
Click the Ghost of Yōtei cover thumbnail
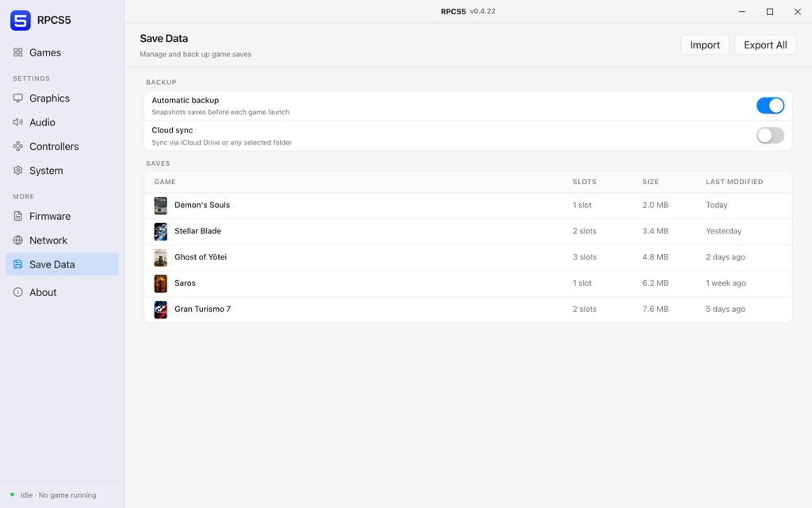160,257
